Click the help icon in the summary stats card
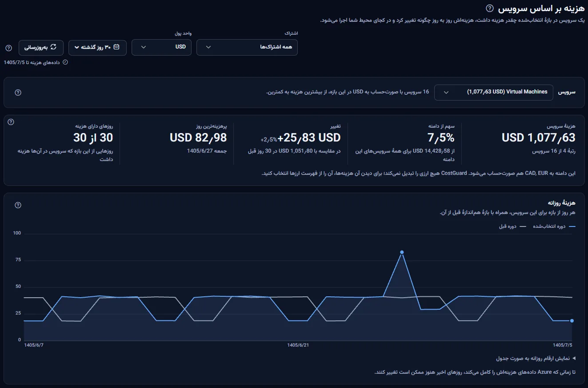 tap(11, 122)
